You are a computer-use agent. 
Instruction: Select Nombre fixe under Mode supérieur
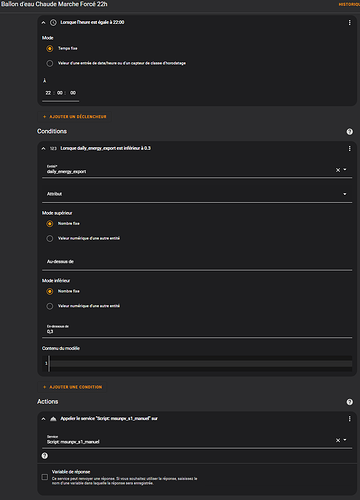point(50,224)
